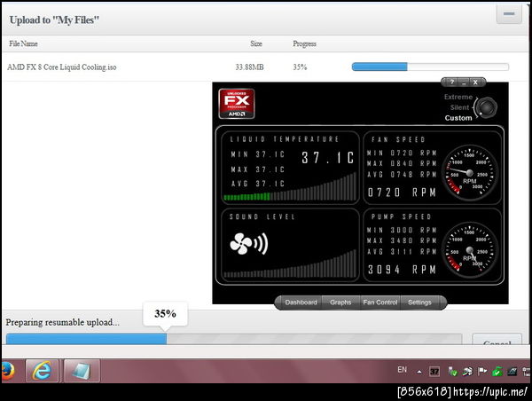Click the 37 temperature tray icon

(434, 372)
